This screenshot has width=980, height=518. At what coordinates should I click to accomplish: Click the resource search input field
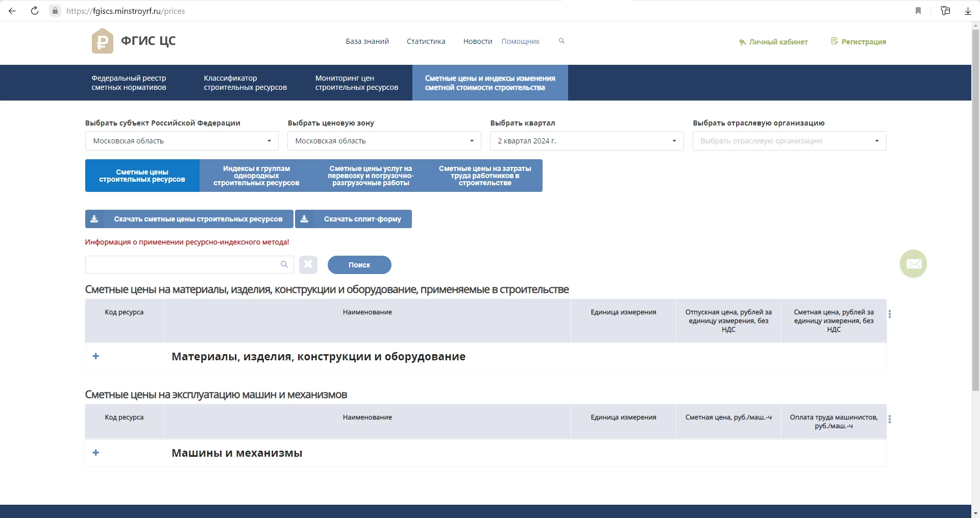pyautogui.click(x=182, y=264)
